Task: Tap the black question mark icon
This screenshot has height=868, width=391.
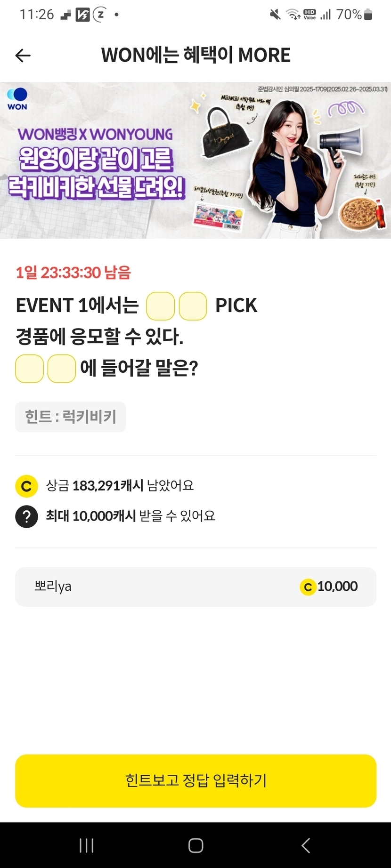Action: [x=26, y=516]
